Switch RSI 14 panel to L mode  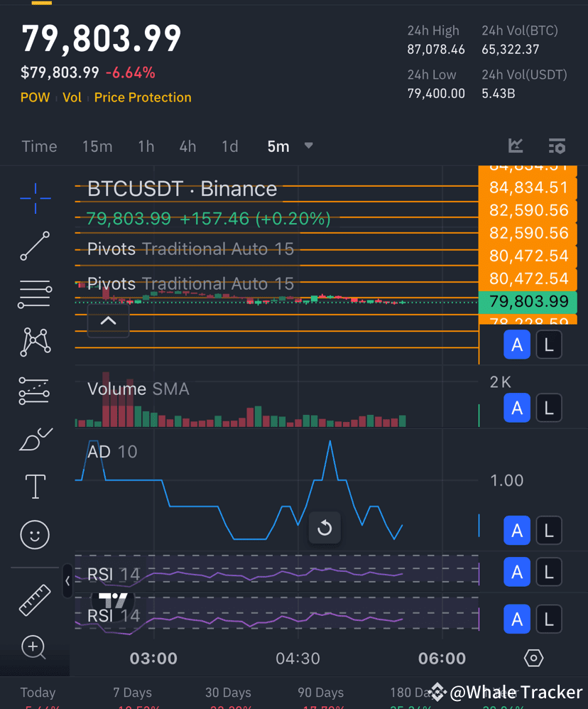549,572
